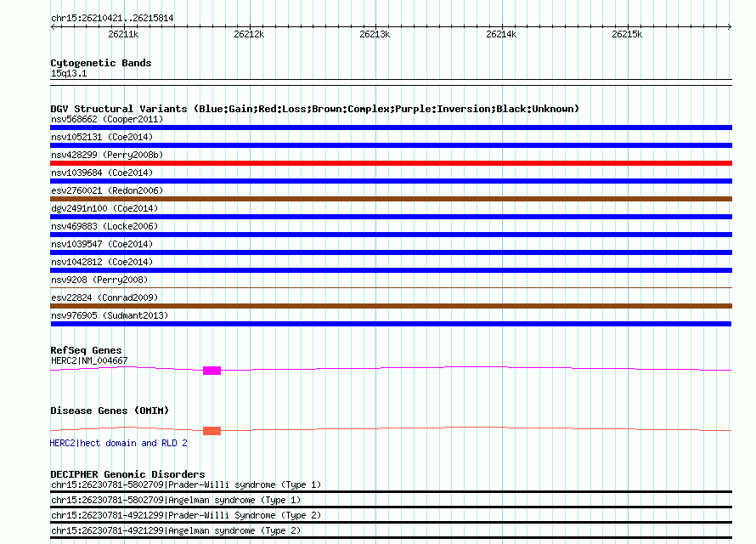Select the nsv1039684 (Coe2014) variant bar
Image resolution: width=756 pixels, height=544 pixels.
(391, 181)
